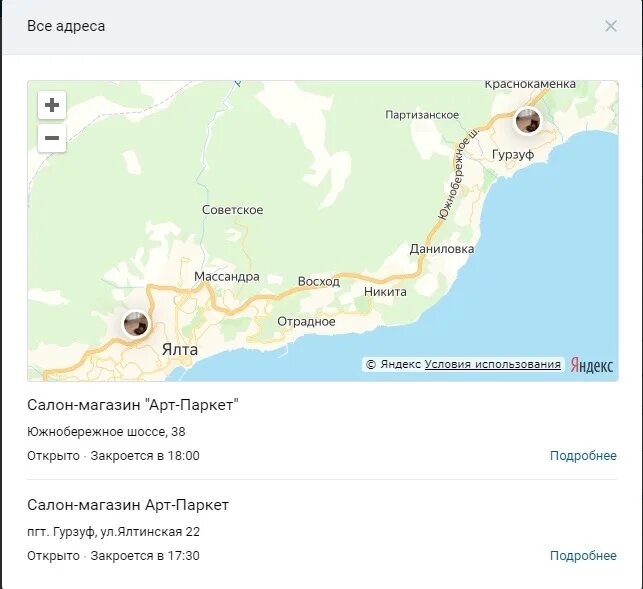Open Подробнее for Гурзуф, ул.Ялтинская 22
The image size is (643, 589).
point(583,556)
